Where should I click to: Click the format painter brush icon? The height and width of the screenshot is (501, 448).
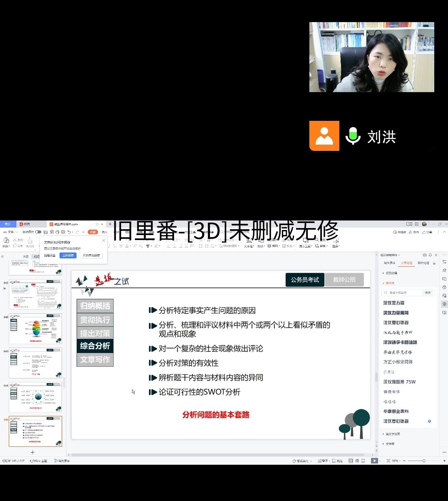click(30, 240)
